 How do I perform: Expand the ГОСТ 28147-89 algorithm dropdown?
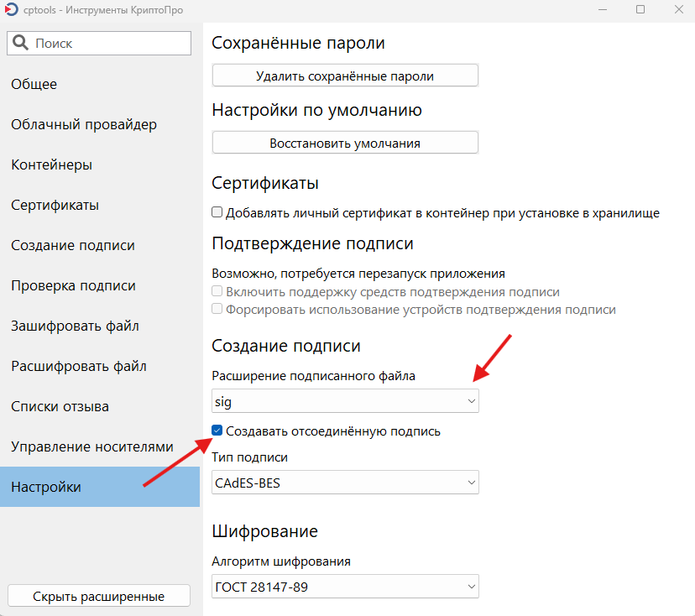click(x=345, y=587)
